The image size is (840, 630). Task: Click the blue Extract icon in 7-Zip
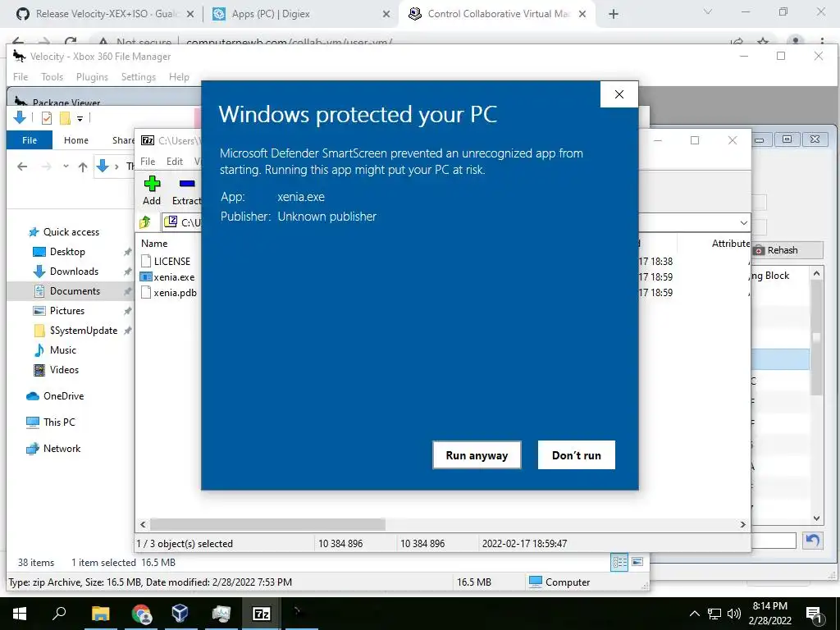187,184
